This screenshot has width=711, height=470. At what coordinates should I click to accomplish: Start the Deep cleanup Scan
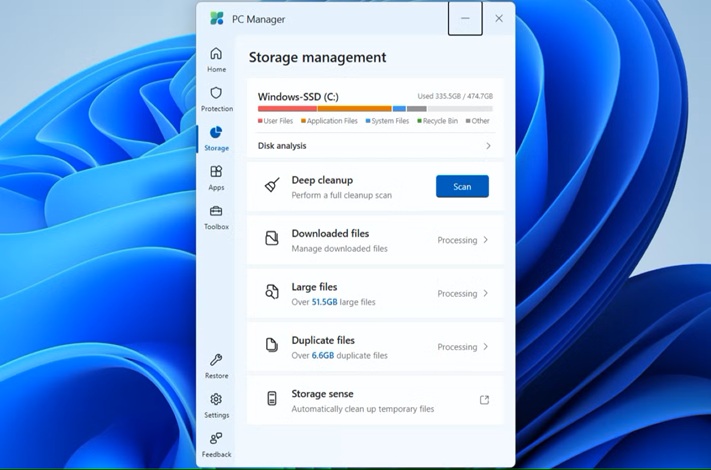pos(462,186)
